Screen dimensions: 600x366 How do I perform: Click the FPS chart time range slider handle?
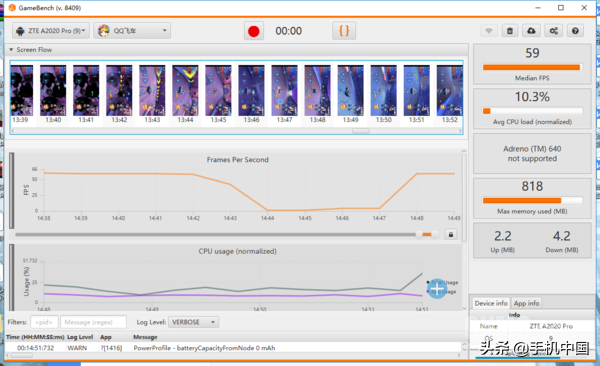419,234
